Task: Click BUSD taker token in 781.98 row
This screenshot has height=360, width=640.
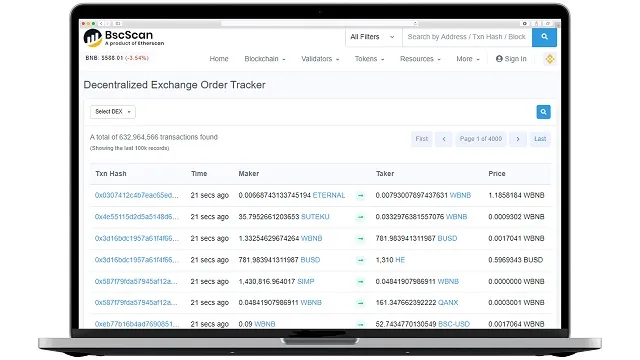Action: (x=447, y=238)
